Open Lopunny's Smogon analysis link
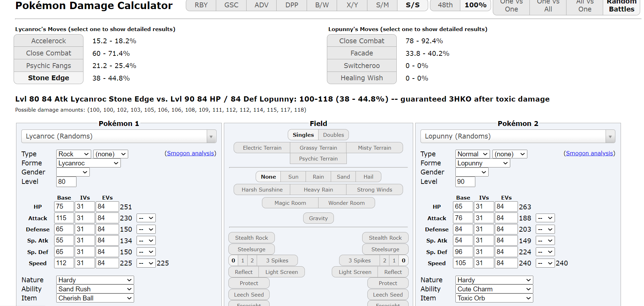The image size is (644, 306). tap(590, 153)
